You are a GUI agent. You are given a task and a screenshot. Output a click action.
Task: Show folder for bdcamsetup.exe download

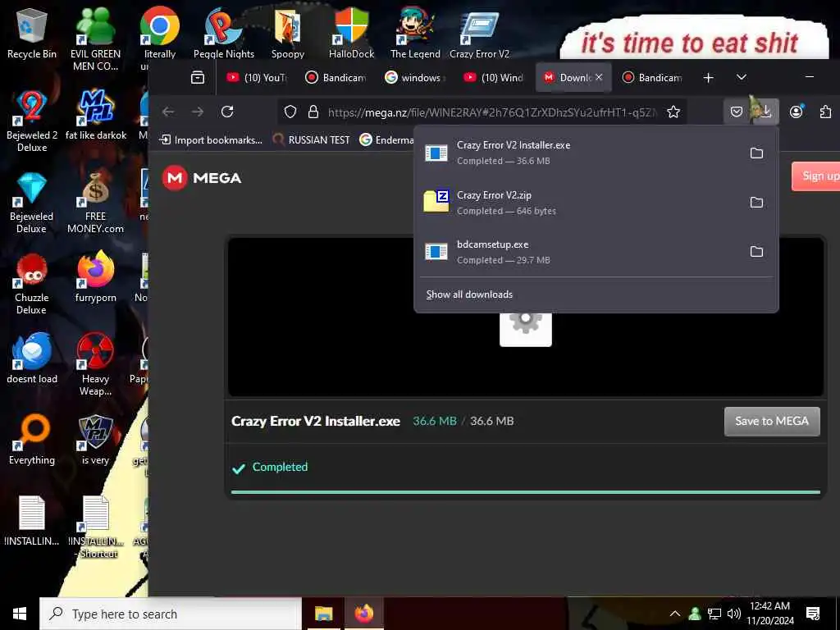(x=756, y=252)
